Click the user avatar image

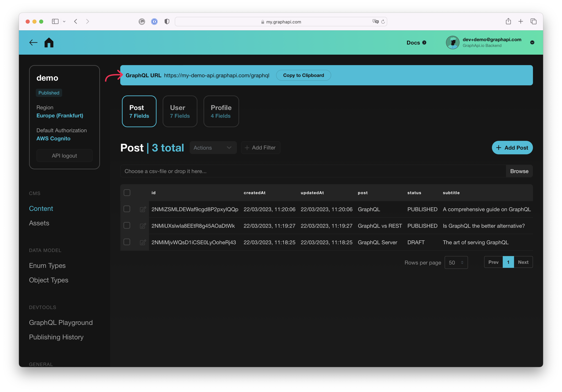[x=453, y=43]
